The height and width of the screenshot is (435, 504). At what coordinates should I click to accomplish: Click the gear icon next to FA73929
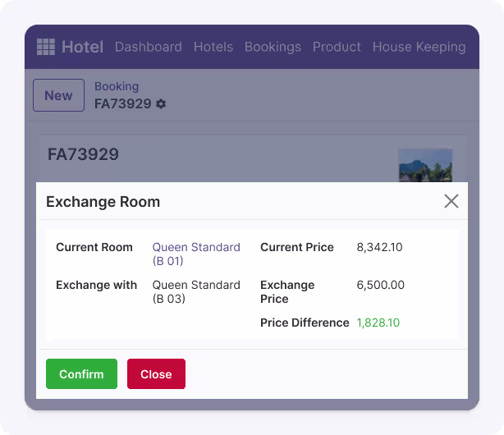pos(161,104)
